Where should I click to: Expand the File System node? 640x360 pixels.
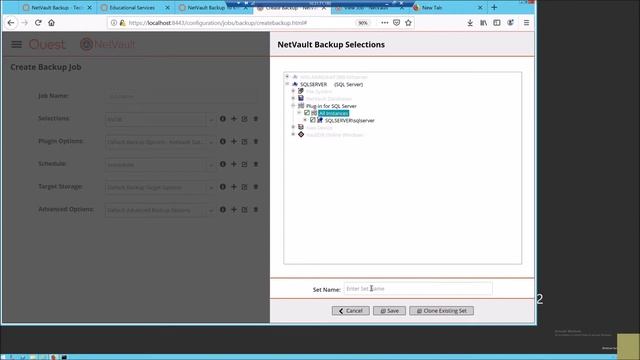tap(293, 91)
